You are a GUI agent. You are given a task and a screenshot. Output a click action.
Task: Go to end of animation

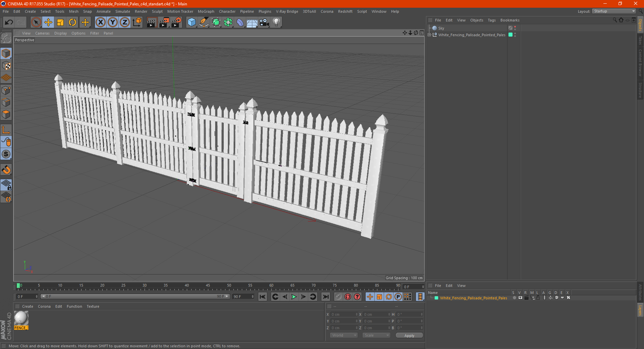point(325,297)
